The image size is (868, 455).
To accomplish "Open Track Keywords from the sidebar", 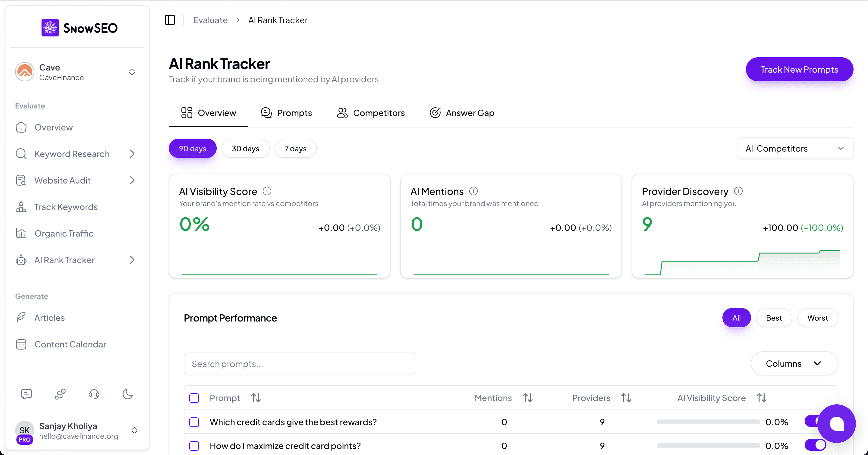I will point(66,207).
